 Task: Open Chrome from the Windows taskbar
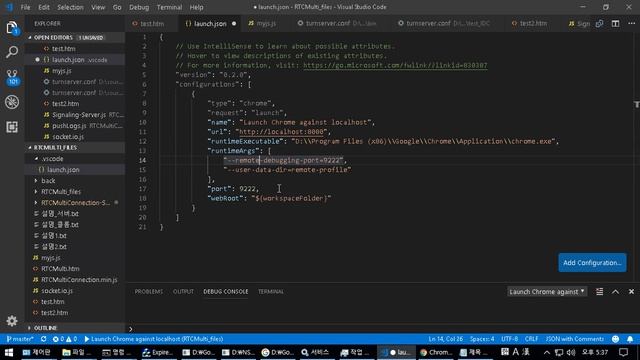point(436,352)
